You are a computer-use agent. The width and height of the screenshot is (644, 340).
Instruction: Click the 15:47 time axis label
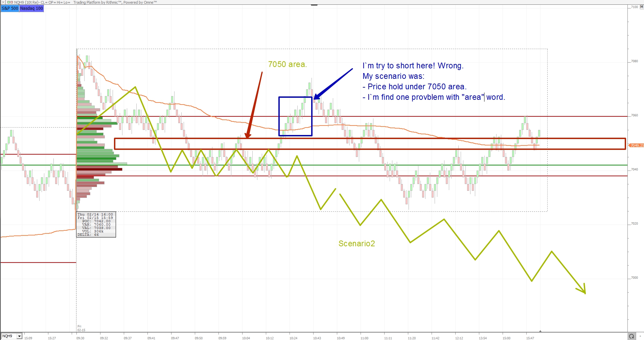pos(530,338)
